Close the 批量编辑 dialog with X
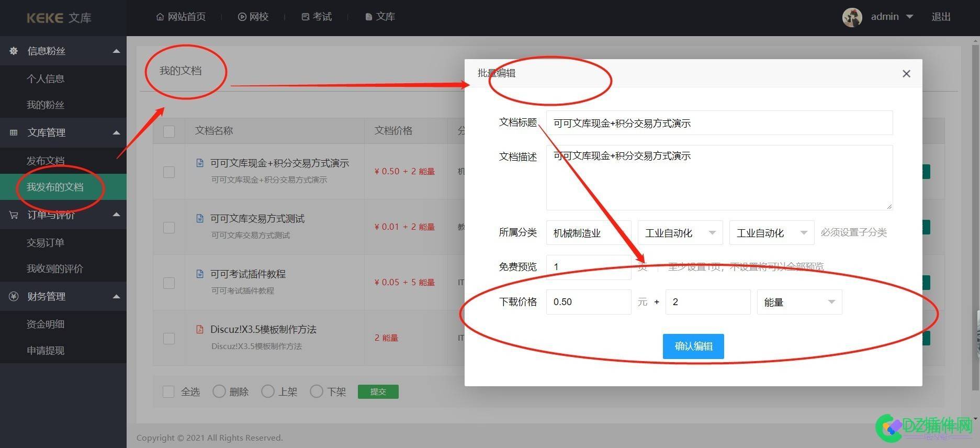Screen dimensions: 980x448 click(x=906, y=74)
